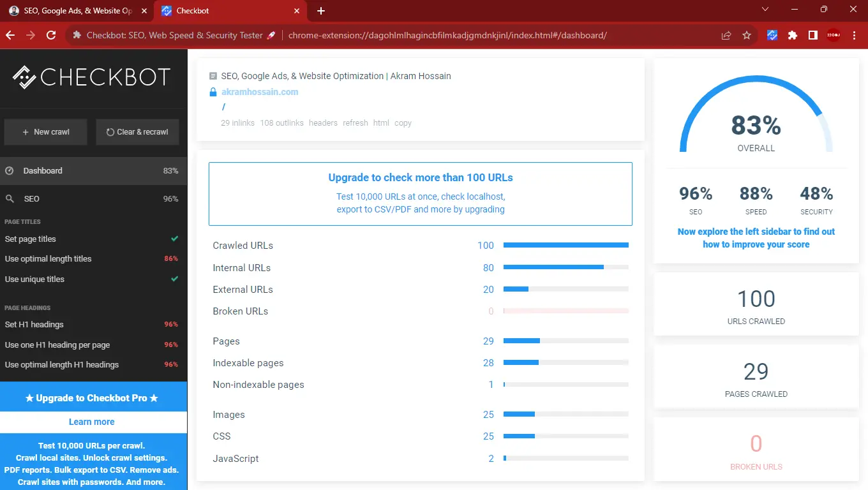
Task: Bookmark this page with the star icon
Action: pos(747,36)
